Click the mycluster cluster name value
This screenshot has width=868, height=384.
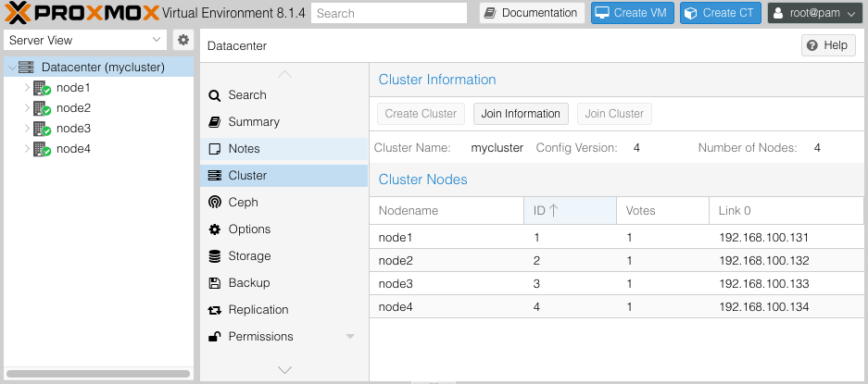pos(497,148)
